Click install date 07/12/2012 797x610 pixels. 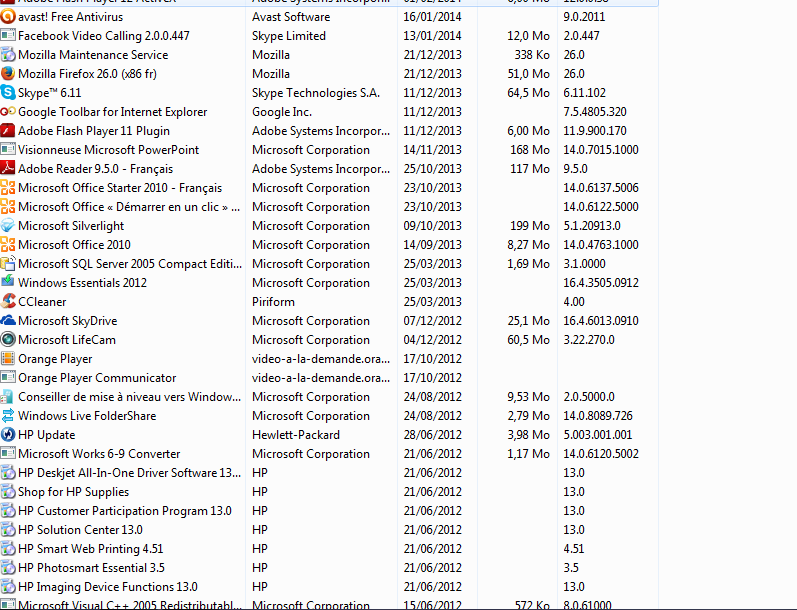click(433, 320)
